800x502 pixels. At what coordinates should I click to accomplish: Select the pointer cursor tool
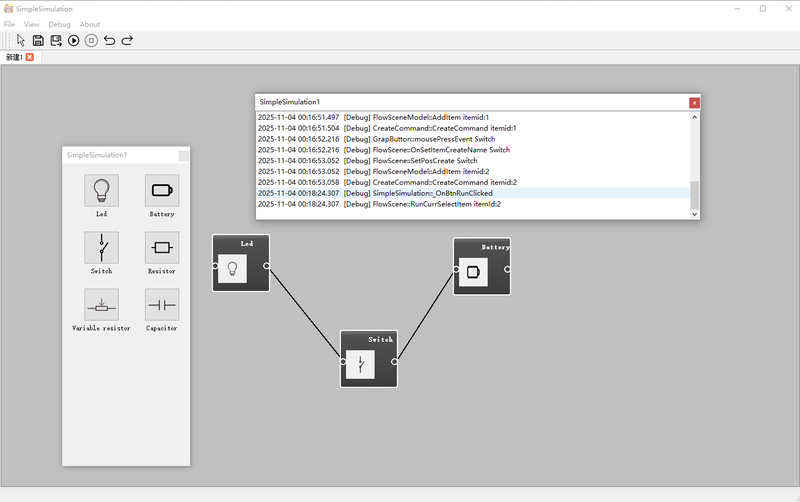[20, 40]
